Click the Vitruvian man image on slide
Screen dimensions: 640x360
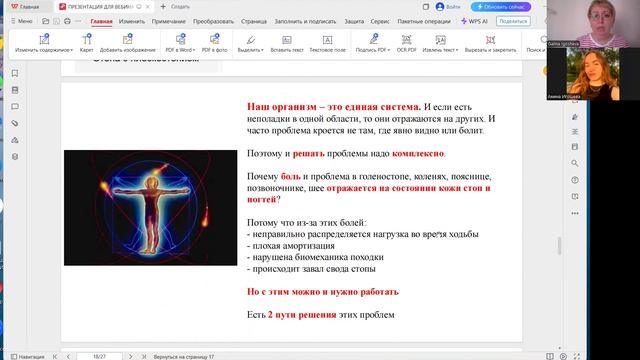(x=151, y=208)
